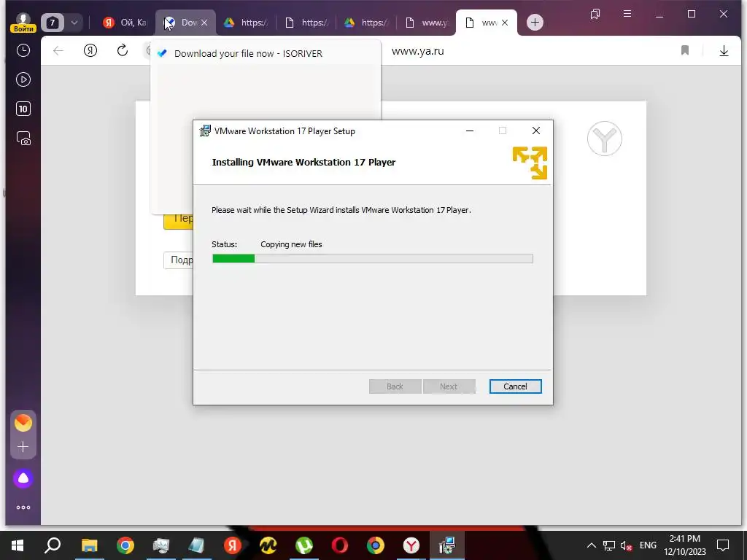This screenshot has width=747, height=560.
Task: Switch the ENG input language
Action: click(x=648, y=545)
